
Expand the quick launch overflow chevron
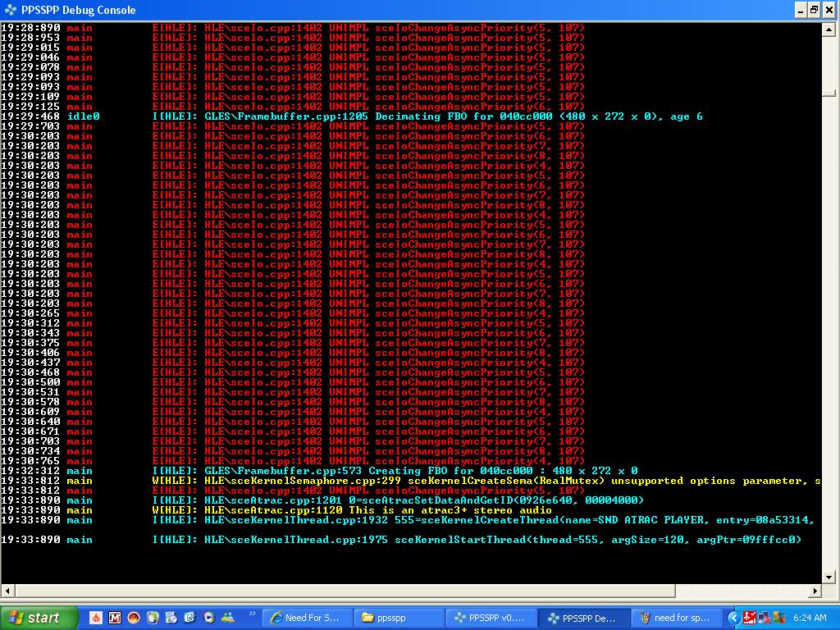[x=253, y=614]
